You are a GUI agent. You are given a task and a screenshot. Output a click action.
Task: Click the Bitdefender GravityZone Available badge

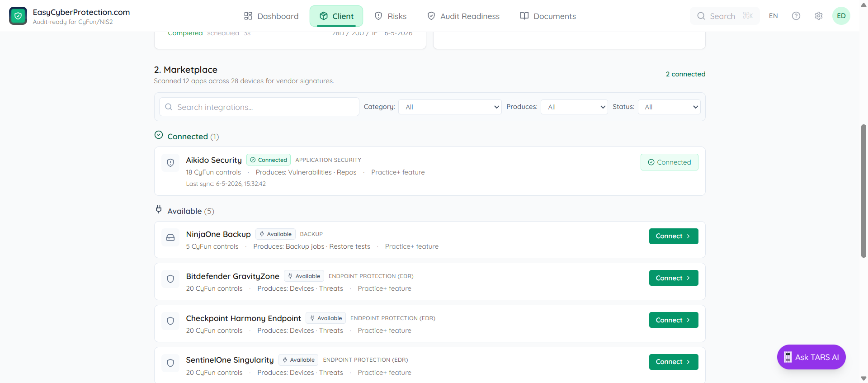(x=304, y=276)
